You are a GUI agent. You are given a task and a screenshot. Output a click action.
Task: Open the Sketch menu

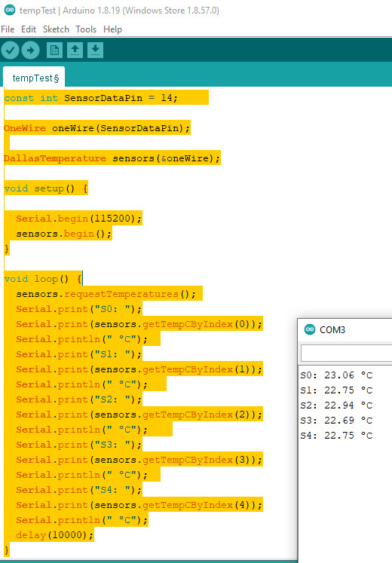(56, 29)
